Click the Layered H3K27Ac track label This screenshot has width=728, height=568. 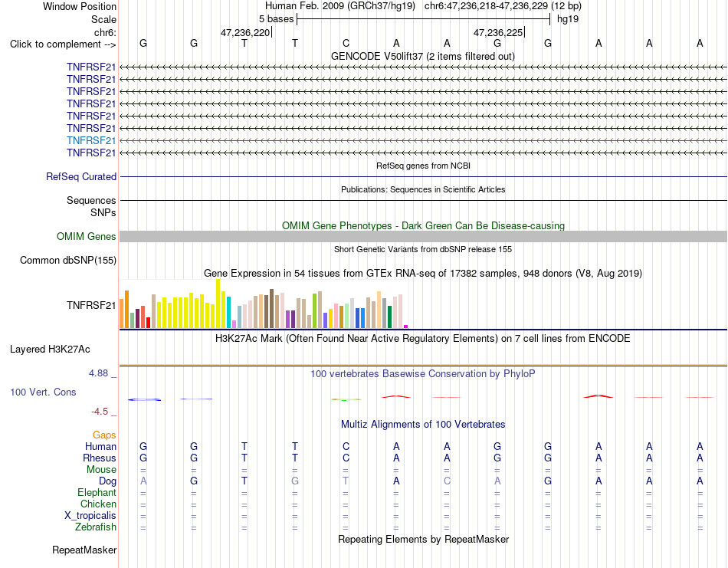tap(50, 350)
